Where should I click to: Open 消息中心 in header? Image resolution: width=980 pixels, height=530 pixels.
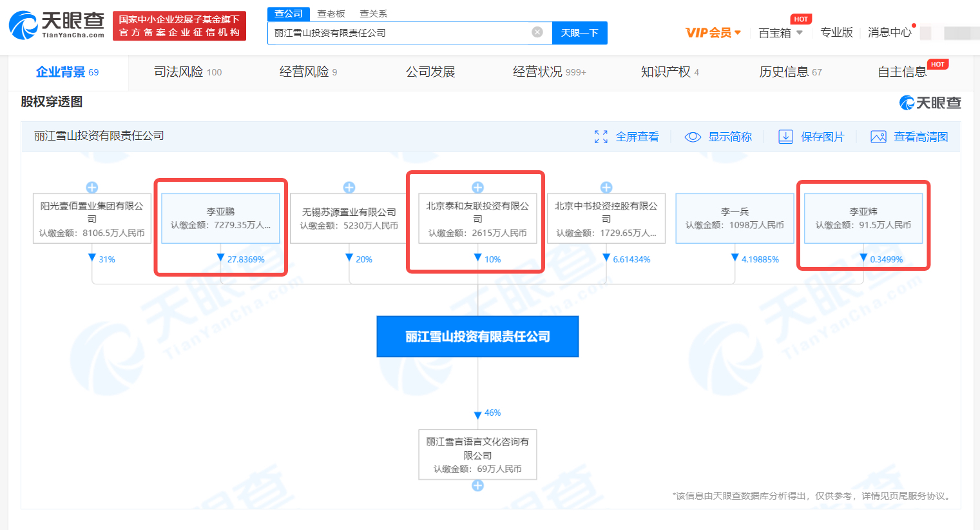890,32
